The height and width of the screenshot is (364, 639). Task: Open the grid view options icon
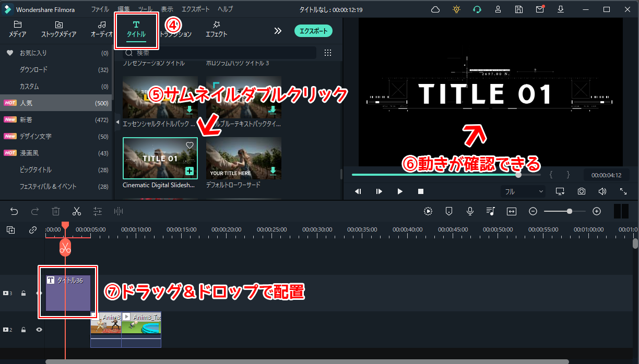coord(328,53)
